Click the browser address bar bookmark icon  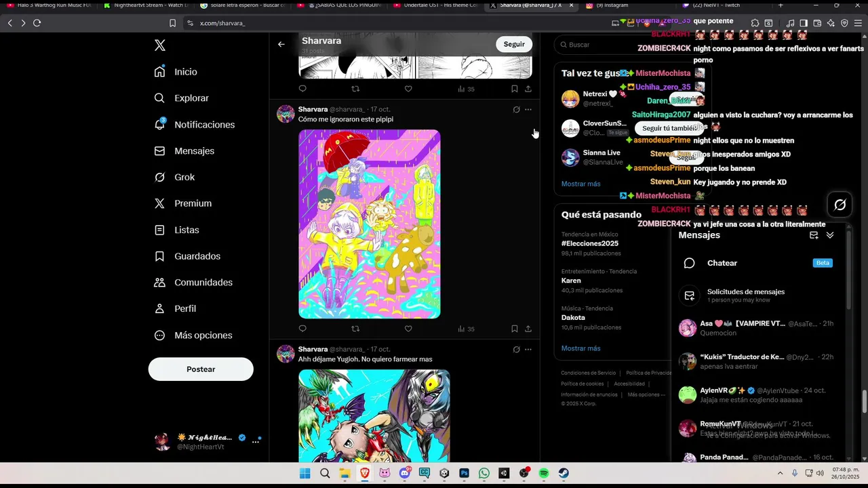click(172, 23)
